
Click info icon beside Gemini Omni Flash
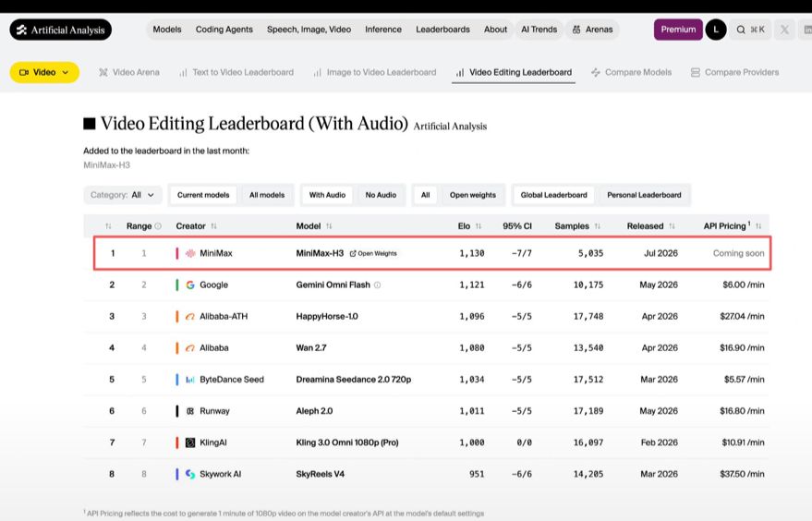click(x=377, y=285)
